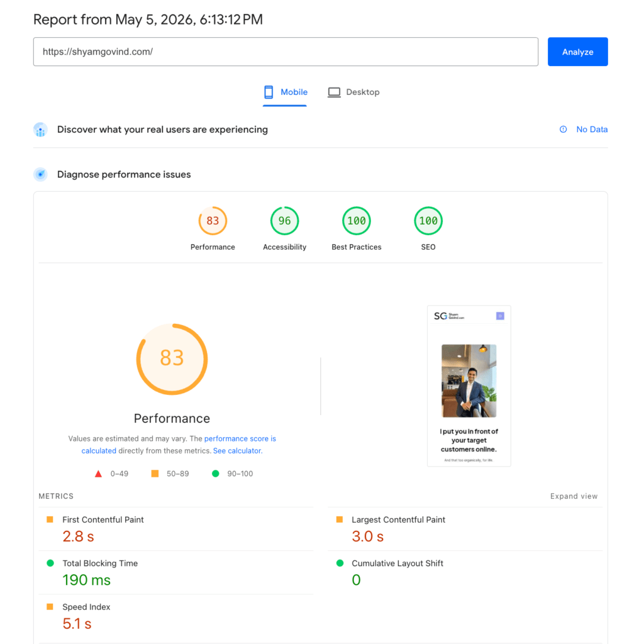The height and width of the screenshot is (644, 644).
Task: Click the large 83 performance gauge
Action: point(172,359)
